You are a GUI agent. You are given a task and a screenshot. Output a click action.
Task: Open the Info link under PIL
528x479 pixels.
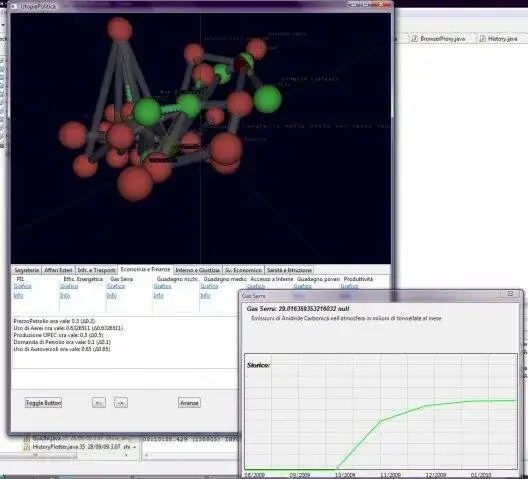[x=18, y=295]
